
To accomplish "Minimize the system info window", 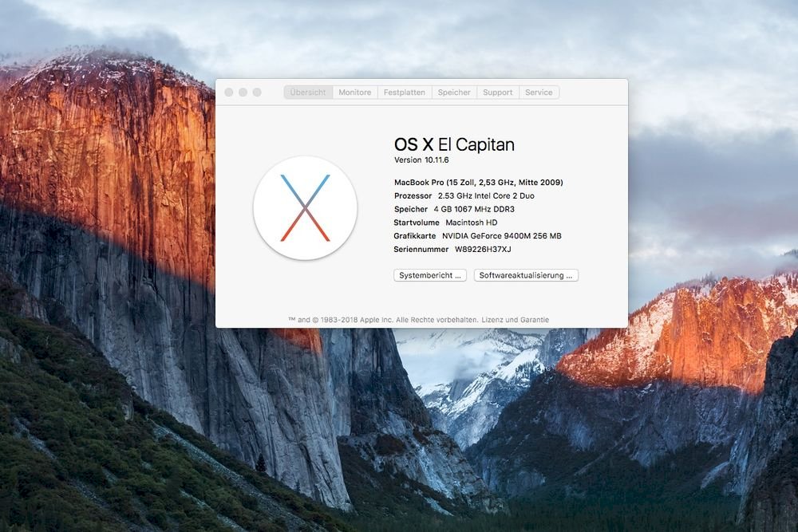I will 243,93.
